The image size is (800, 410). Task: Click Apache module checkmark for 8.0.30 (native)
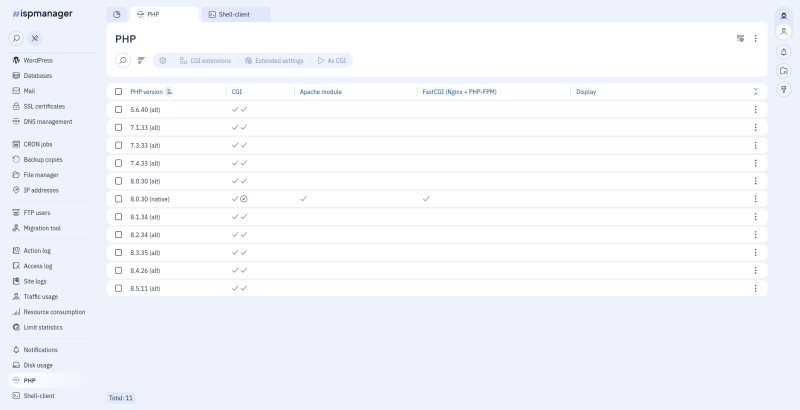click(304, 199)
